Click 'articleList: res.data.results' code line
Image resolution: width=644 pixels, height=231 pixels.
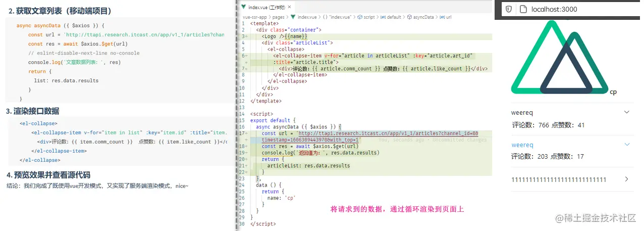pyautogui.click(x=308, y=166)
